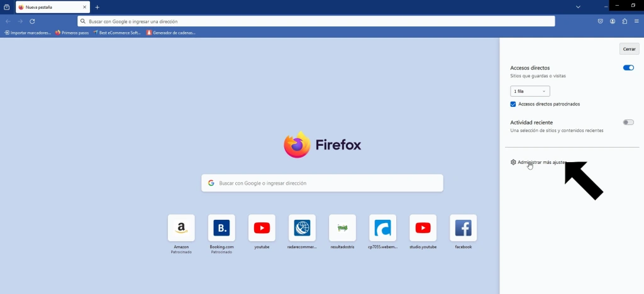The width and height of the screenshot is (644, 294).
Task: Click Patrocinado label under Booking.com
Action: click(221, 252)
